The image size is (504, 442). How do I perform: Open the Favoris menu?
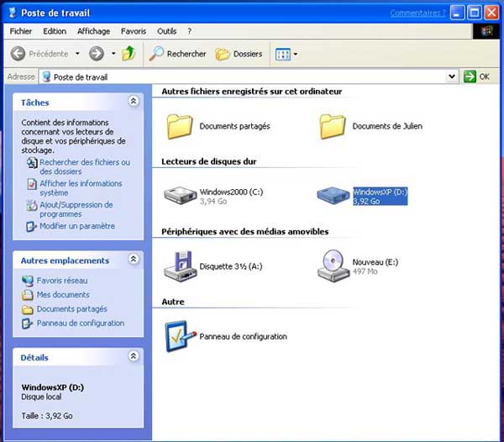tap(134, 31)
